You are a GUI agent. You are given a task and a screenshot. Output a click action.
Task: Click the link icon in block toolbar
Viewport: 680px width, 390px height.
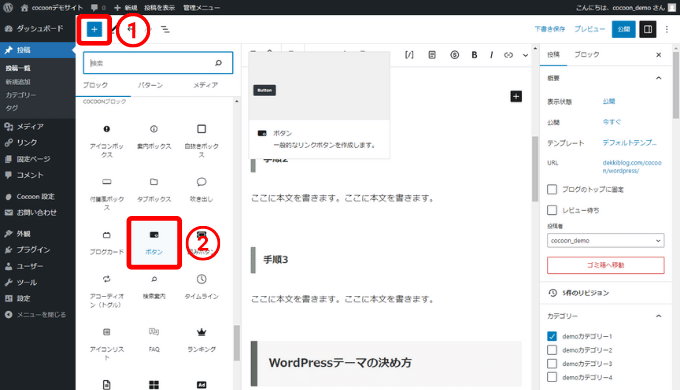508,55
